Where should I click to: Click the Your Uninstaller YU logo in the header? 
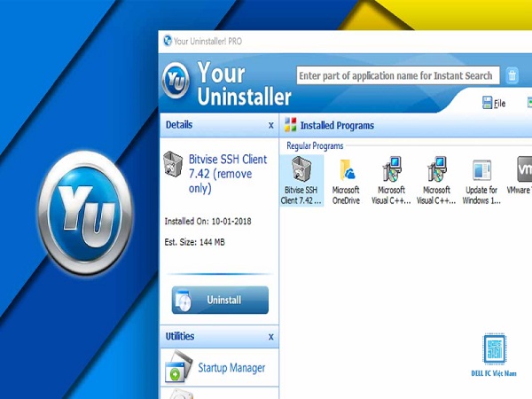pos(176,81)
